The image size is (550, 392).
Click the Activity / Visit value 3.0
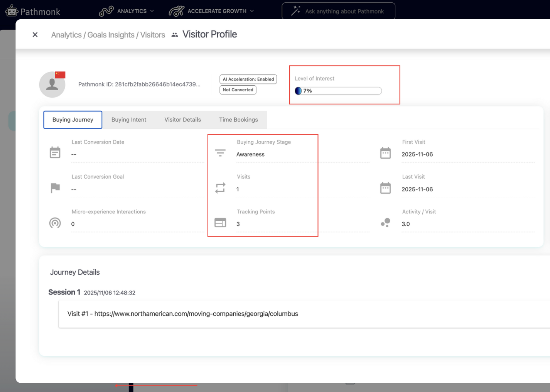click(x=406, y=224)
